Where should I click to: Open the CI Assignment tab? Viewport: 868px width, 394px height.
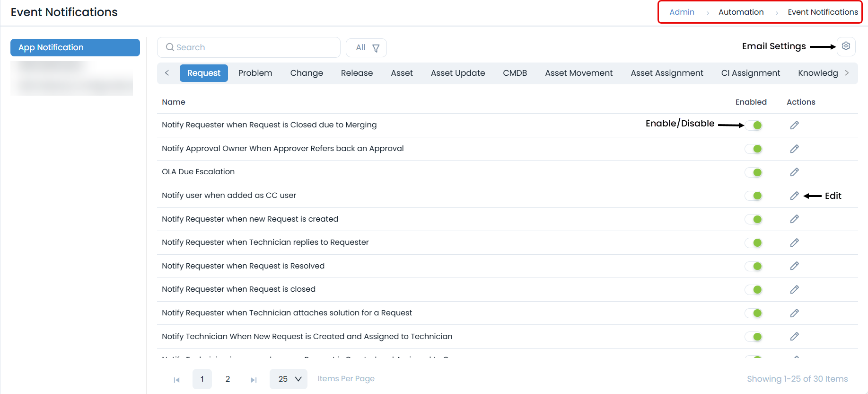(751, 73)
